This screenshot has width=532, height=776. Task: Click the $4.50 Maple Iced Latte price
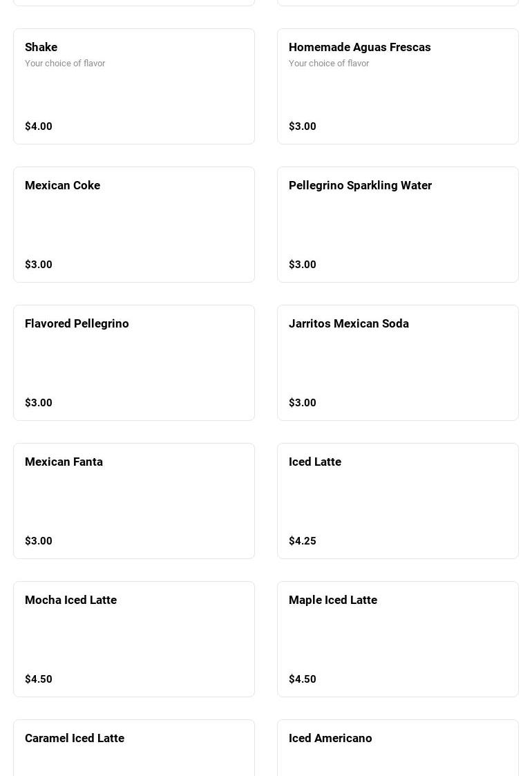pyautogui.click(x=303, y=679)
